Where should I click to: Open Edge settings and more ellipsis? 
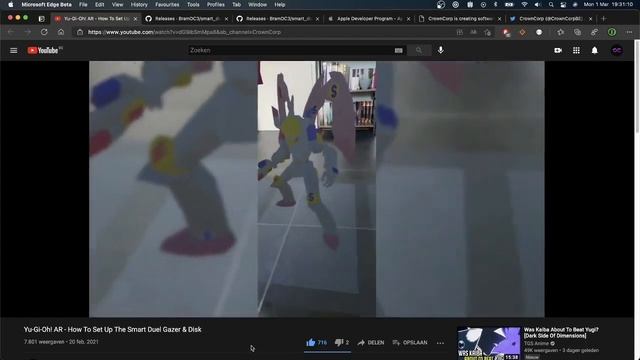coord(629,32)
